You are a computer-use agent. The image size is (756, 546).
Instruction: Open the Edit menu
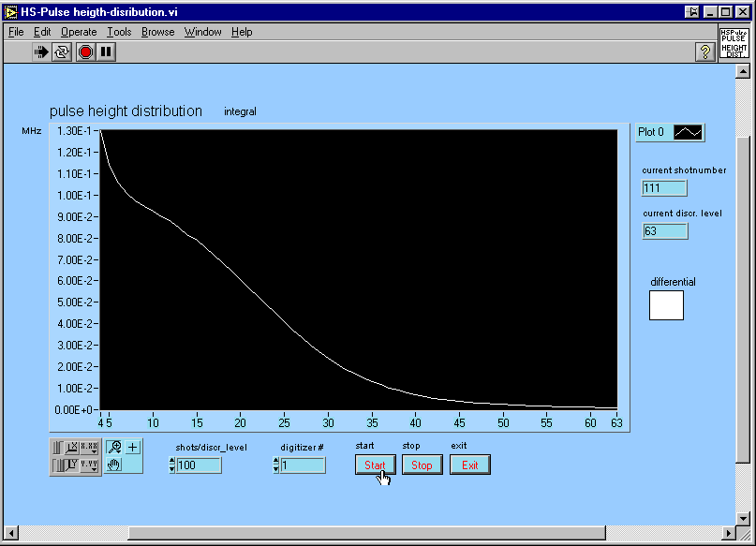pos(42,32)
